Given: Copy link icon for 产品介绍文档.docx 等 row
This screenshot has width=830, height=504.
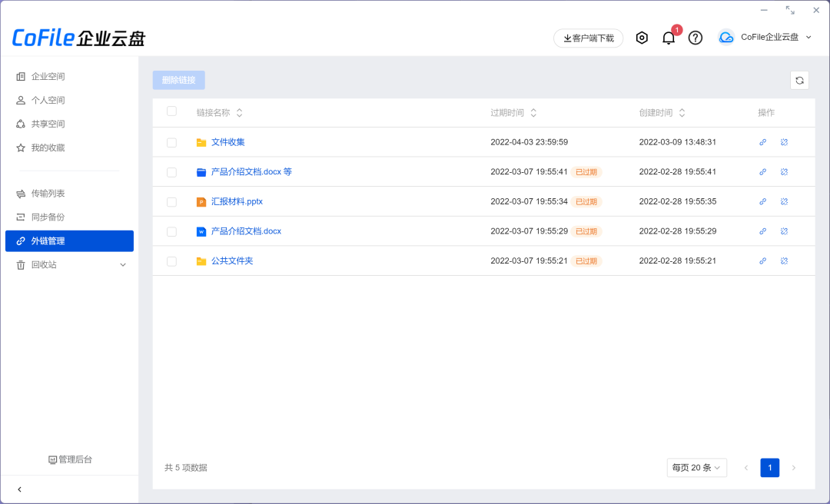Looking at the screenshot, I should coord(763,172).
